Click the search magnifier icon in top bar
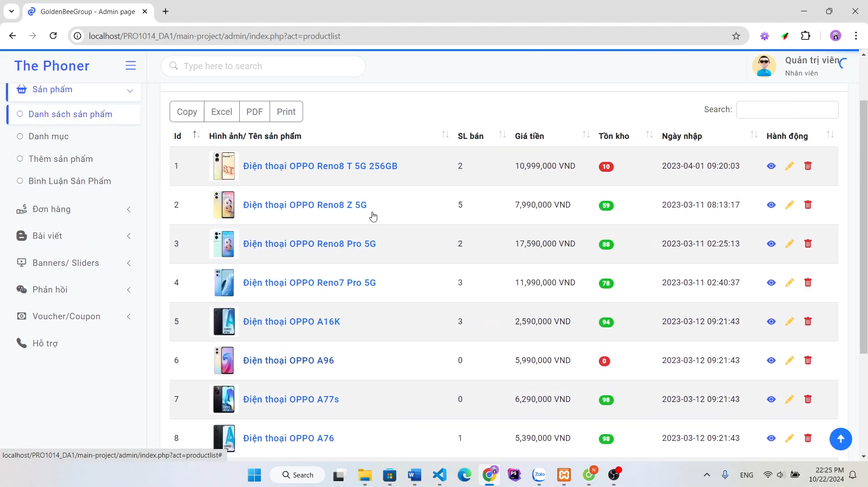The width and height of the screenshot is (868, 487). (174, 66)
